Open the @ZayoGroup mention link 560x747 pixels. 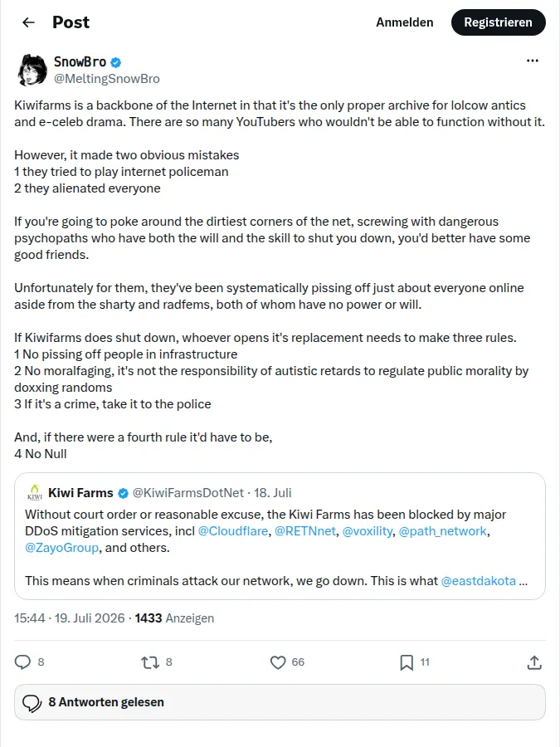click(x=62, y=548)
